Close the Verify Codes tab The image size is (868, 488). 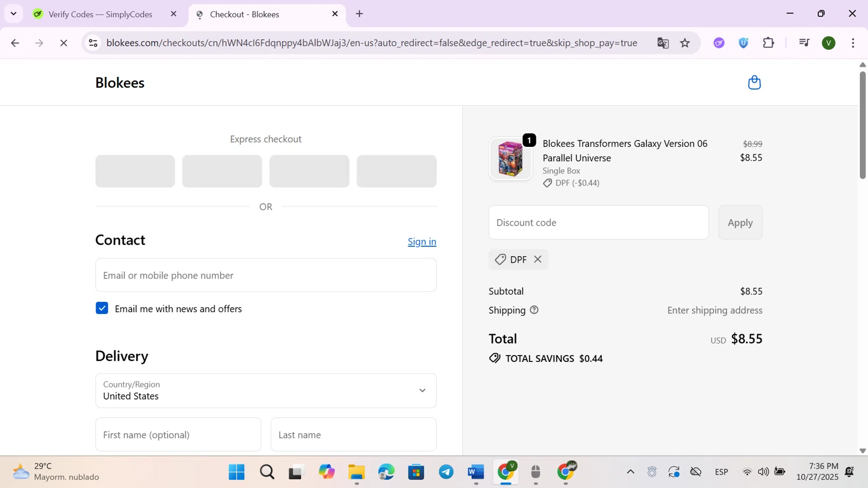174,14
